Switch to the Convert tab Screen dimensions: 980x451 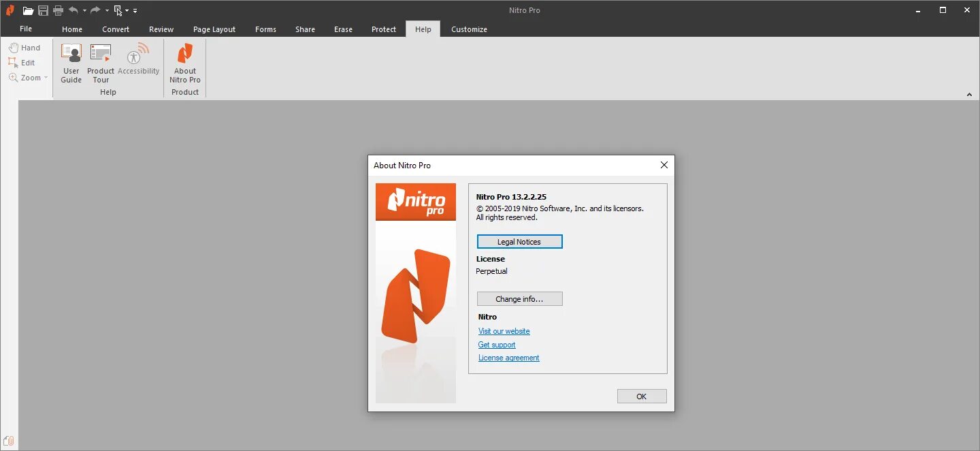tap(116, 29)
